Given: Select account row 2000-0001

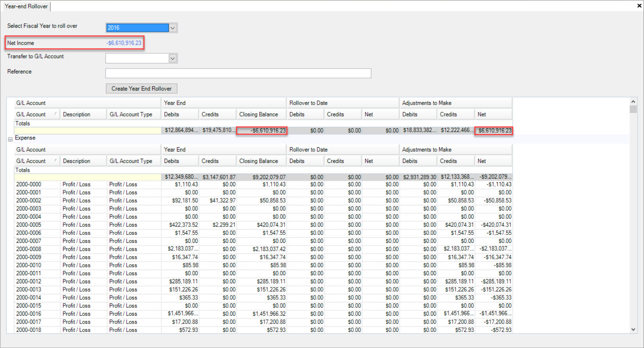Looking at the screenshot, I should point(263,192).
